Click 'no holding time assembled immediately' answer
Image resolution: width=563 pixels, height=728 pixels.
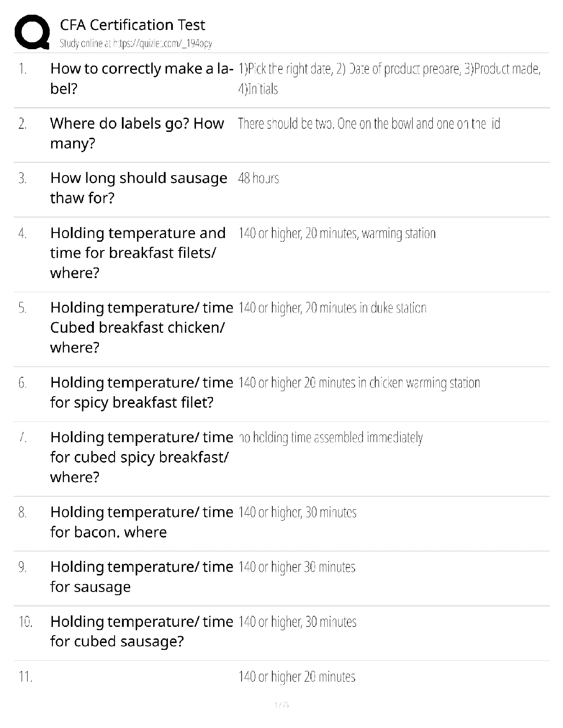pyautogui.click(x=331, y=438)
